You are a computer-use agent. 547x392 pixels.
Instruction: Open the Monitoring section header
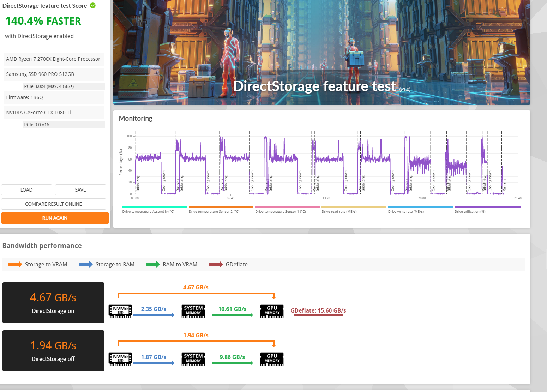point(136,118)
